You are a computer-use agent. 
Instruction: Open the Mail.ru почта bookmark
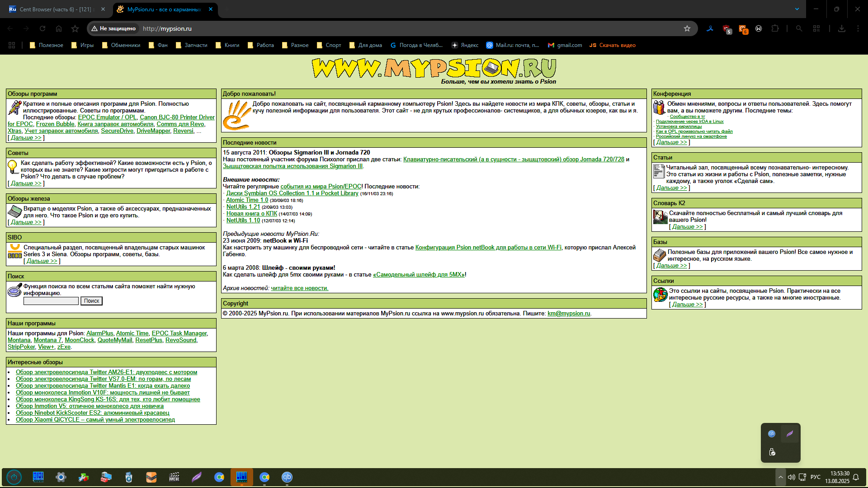pos(513,45)
